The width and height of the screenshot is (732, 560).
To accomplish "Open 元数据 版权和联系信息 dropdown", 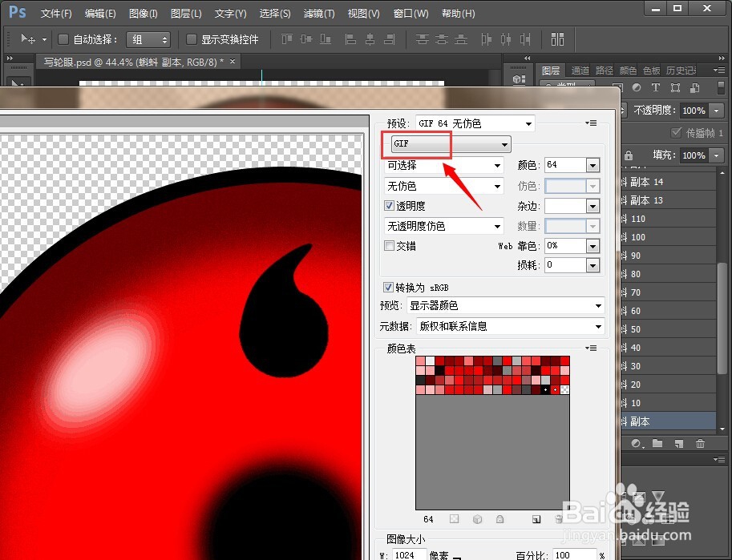I will [510, 326].
